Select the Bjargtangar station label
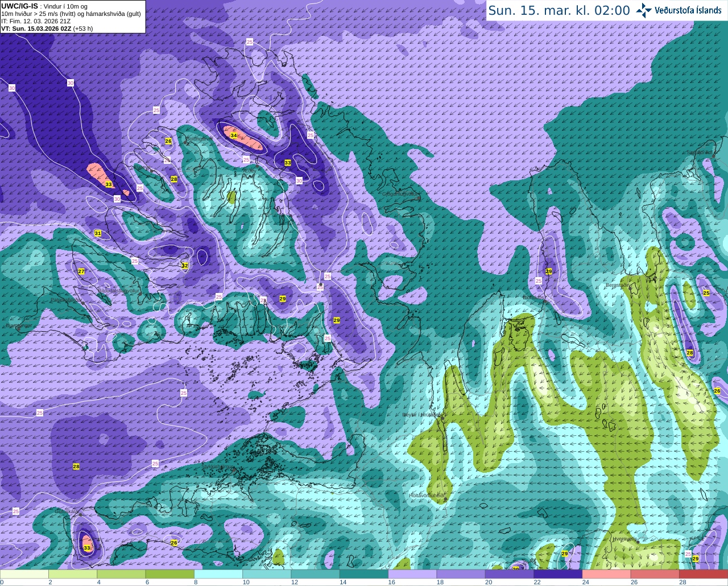 19,326
